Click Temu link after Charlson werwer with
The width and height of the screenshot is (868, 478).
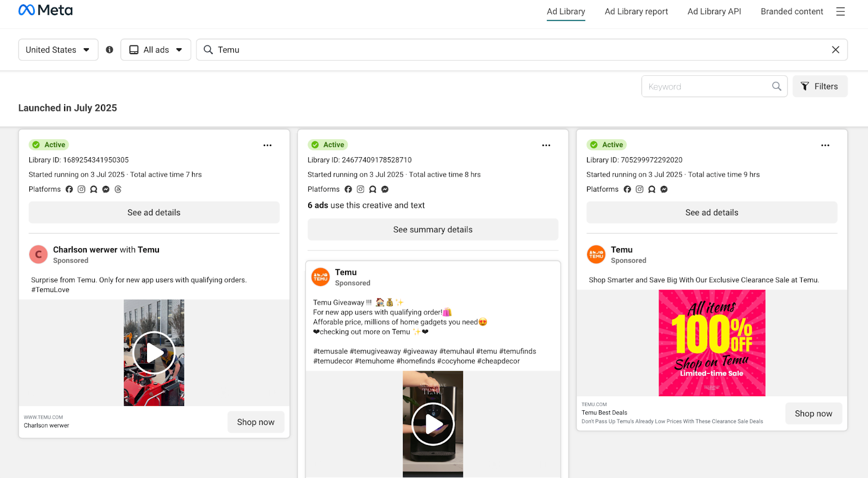point(149,250)
